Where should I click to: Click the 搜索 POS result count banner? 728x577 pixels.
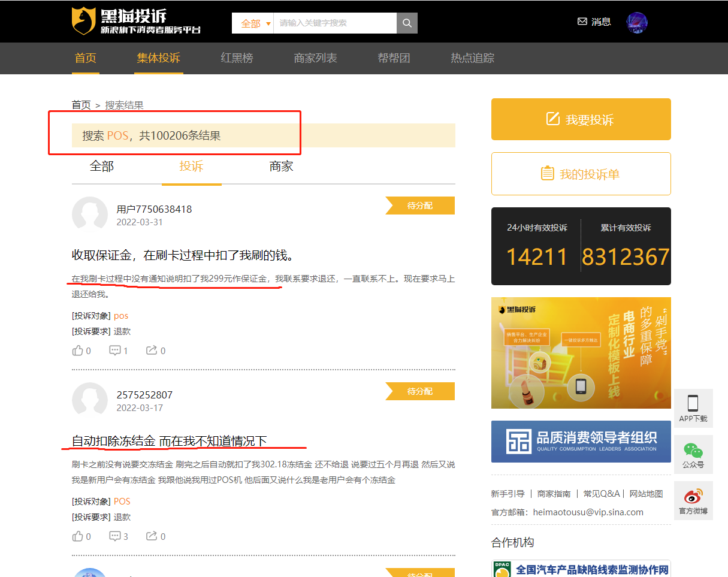264,135
